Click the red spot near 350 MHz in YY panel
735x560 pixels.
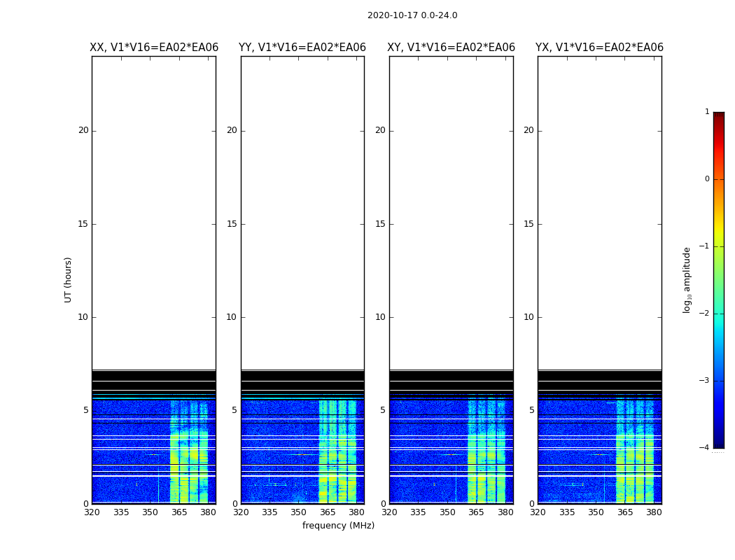tap(302, 454)
